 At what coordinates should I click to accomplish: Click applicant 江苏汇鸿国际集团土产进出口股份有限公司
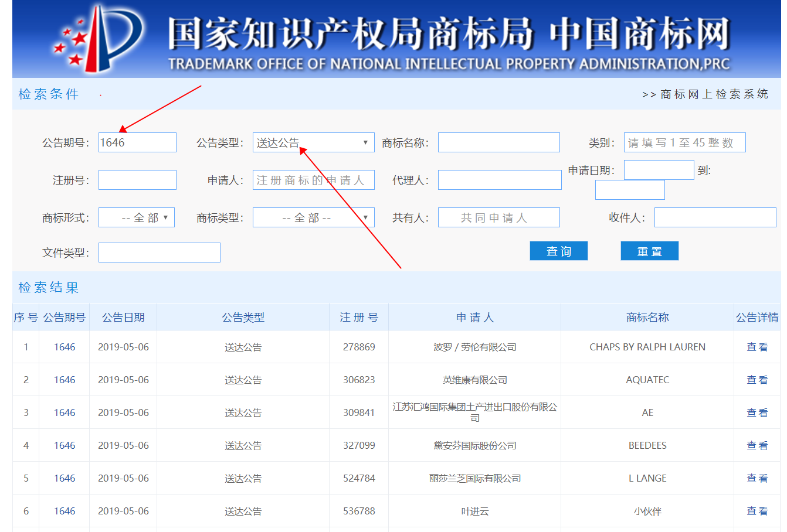[475, 412]
